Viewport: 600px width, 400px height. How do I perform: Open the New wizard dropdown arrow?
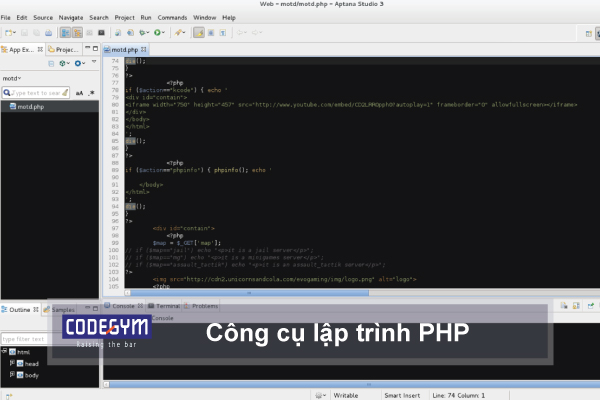pos(14,33)
